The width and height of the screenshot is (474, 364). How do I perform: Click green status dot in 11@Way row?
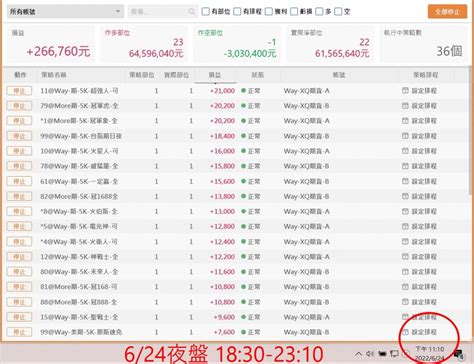point(243,90)
